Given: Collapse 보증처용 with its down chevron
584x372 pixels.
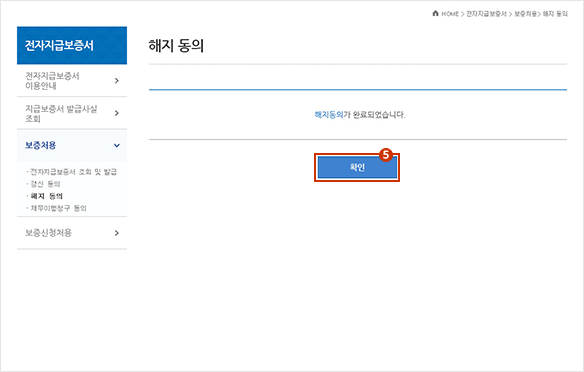Looking at the screenshot, I should 117,146.
